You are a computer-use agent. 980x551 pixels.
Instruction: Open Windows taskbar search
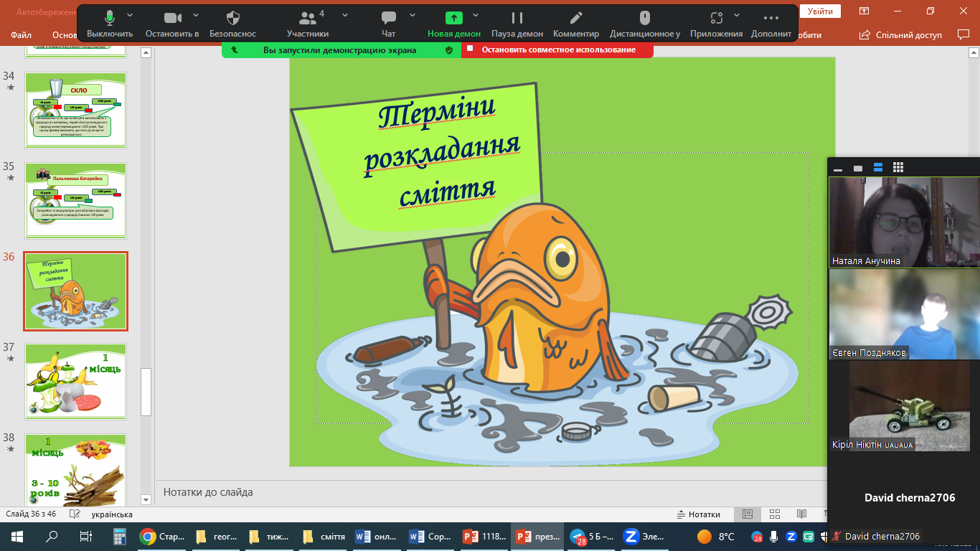pos(52,536)
